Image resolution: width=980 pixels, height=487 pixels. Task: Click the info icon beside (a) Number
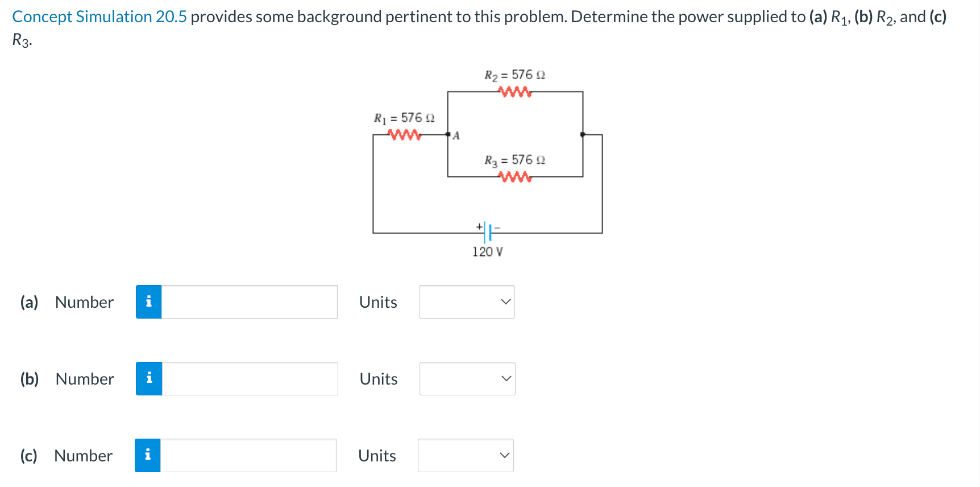click(148, 302)
